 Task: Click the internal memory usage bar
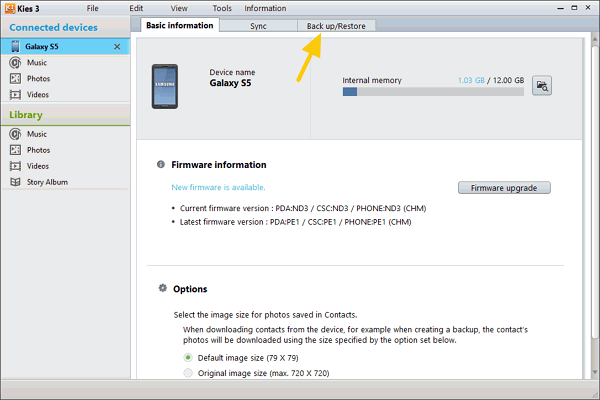click(x=432, y=92)
